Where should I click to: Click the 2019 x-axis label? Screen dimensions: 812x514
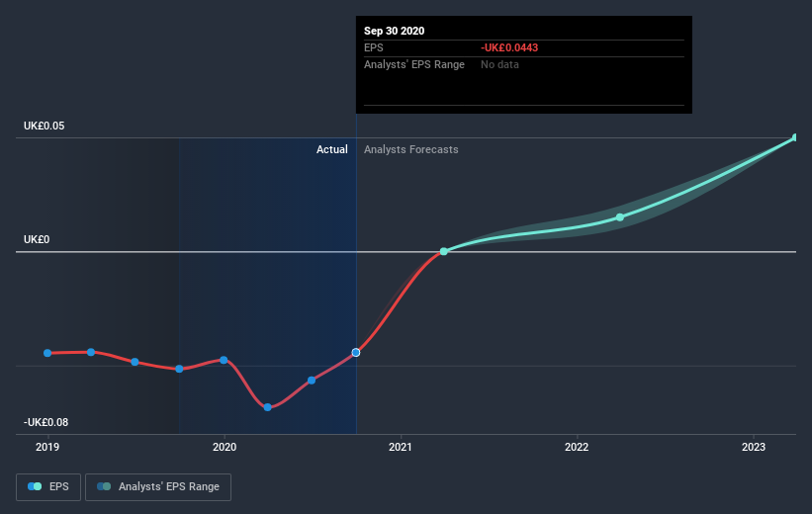click(47, 447)
